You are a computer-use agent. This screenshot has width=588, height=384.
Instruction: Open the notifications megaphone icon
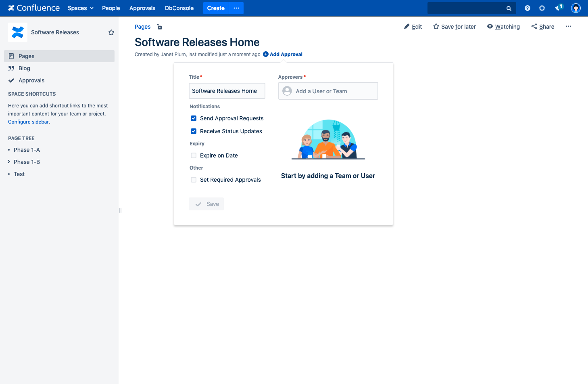558,8
